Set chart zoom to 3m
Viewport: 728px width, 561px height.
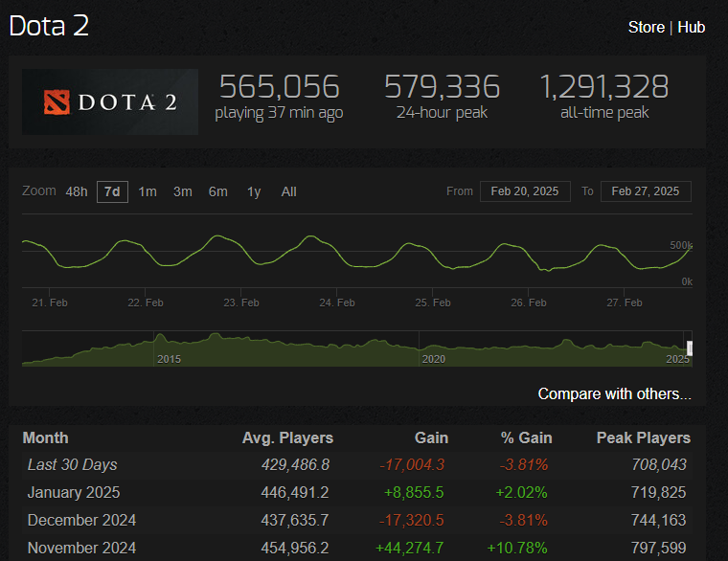(183, 191)
